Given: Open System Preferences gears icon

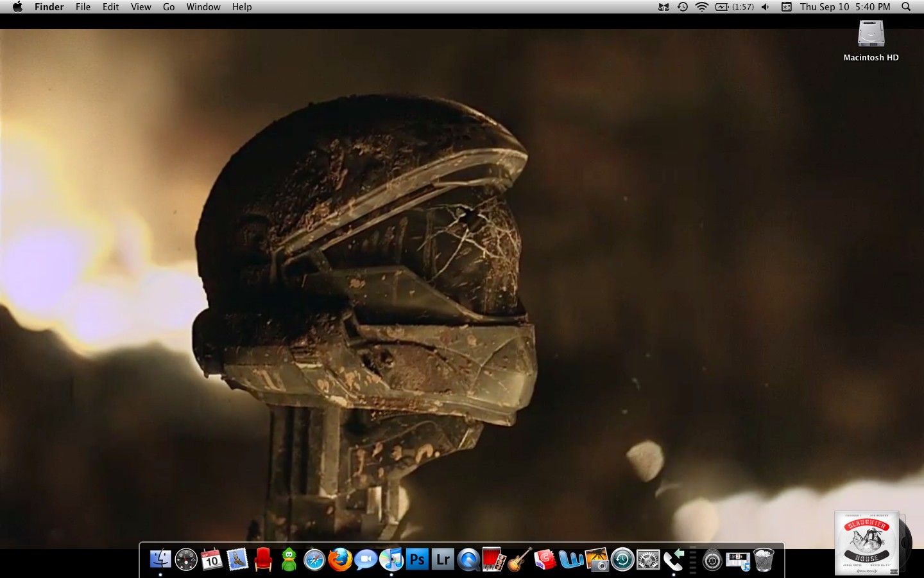Looking at the screenshot, I should tap(648, 560).
